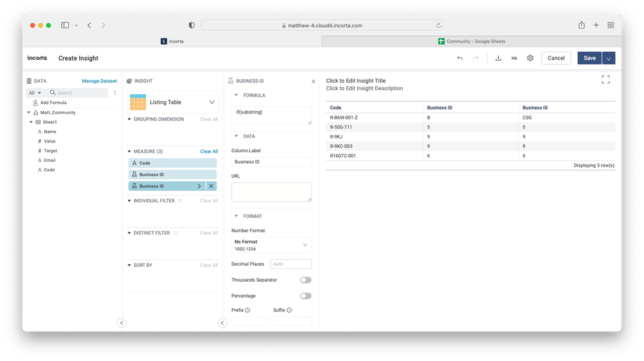The height and width of the screenshot is (361, 644).
Task: Expand insight to fullscreen
Action: tap(605, 79)
